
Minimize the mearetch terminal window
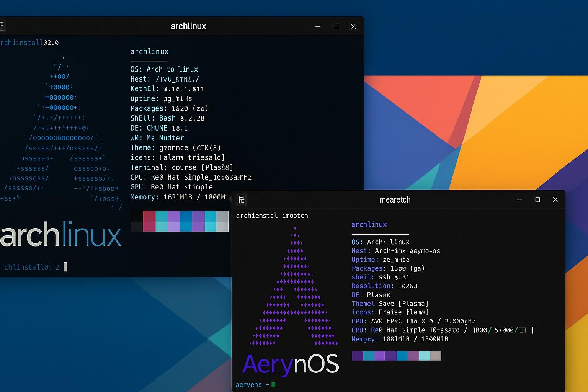(x=519, y=200)
